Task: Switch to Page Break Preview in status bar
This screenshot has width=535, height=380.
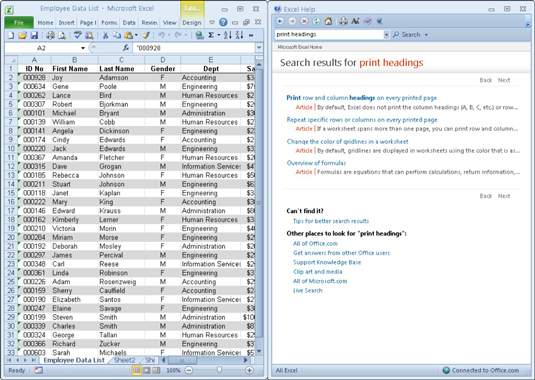Action: pos(156,370)
